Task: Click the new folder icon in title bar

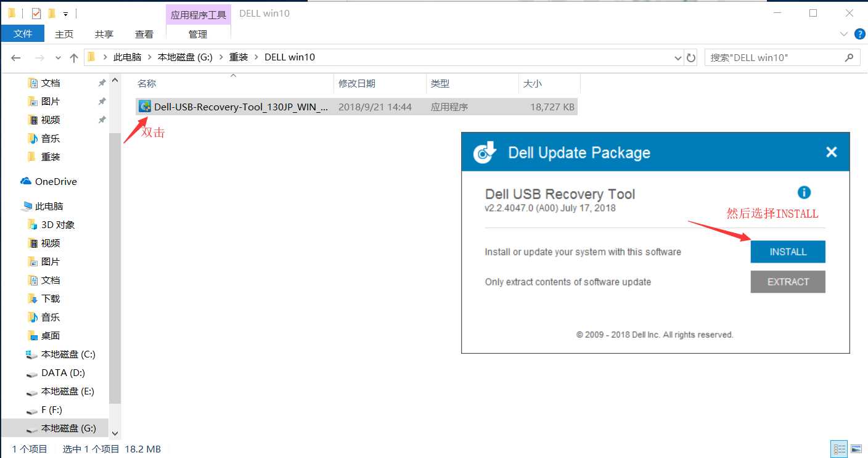Action: pyautogui.click(x=52, y=13)
